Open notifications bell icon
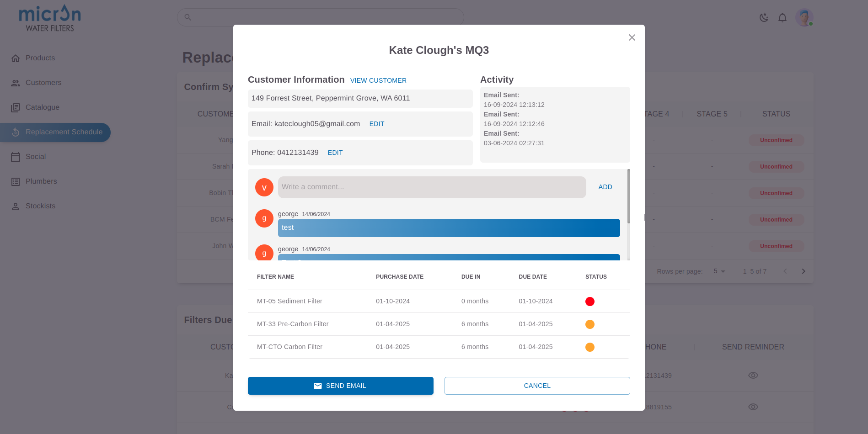 pos(782,18)
